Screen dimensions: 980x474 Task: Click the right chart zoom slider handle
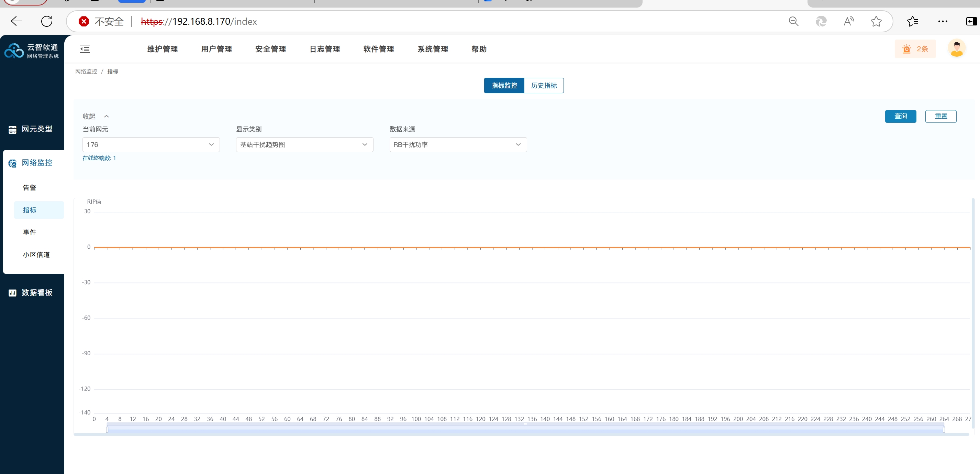pos(944,430)
